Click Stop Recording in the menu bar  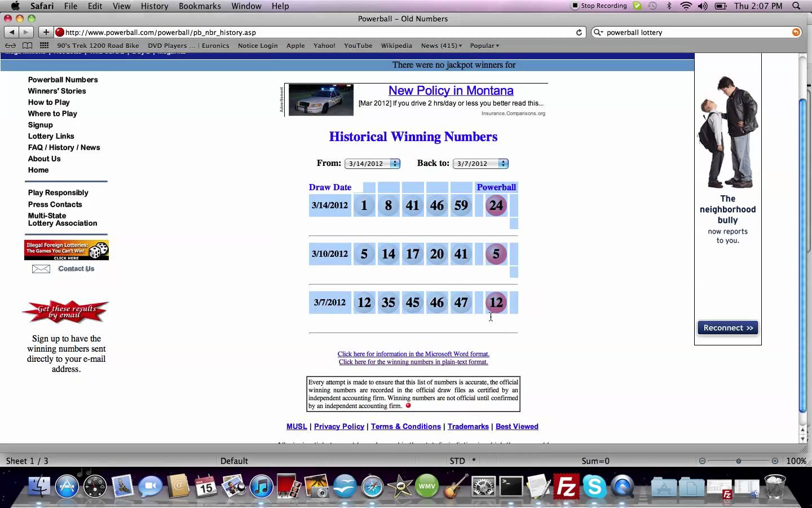599,6
